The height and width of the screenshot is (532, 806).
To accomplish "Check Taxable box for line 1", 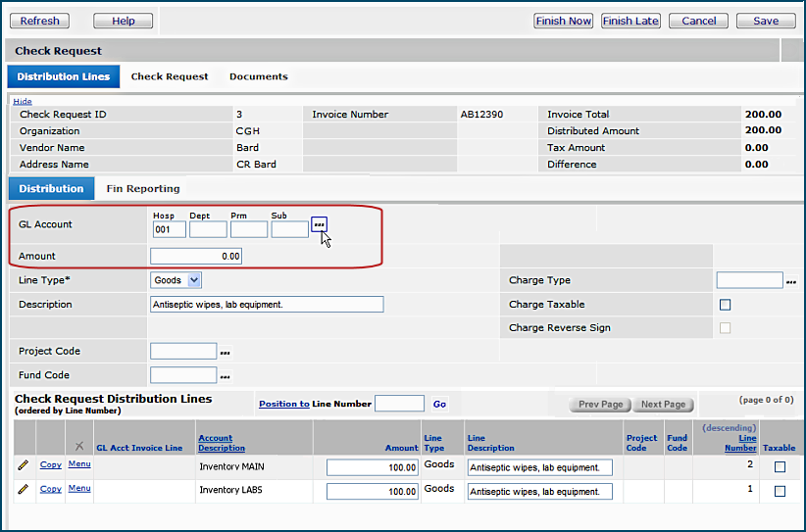I will pyautogui.click(x=780, y=491).
